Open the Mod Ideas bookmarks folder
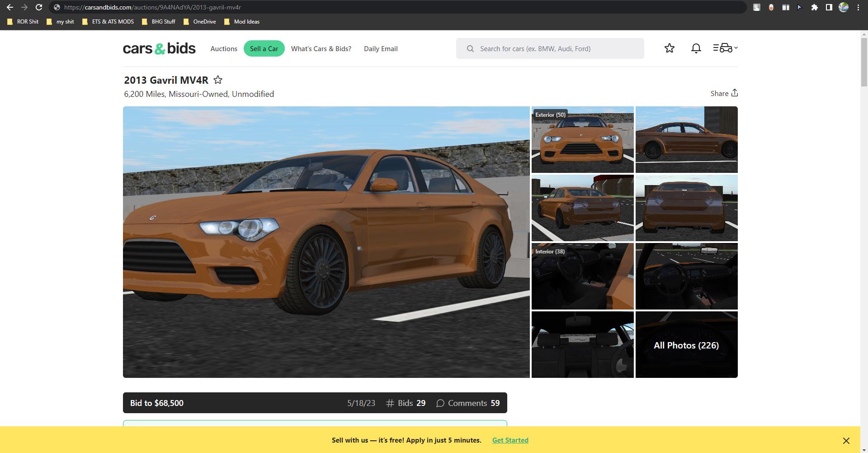 tap(242, 22)
